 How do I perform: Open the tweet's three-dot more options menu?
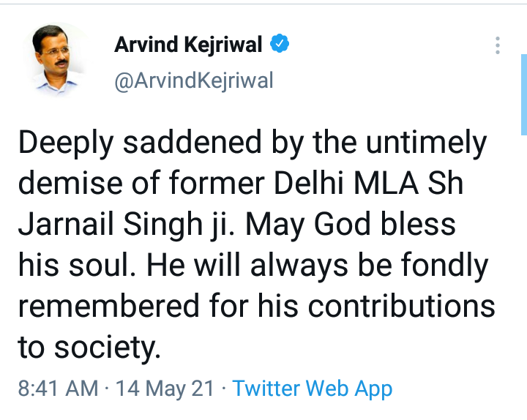[x=498, y=45]
